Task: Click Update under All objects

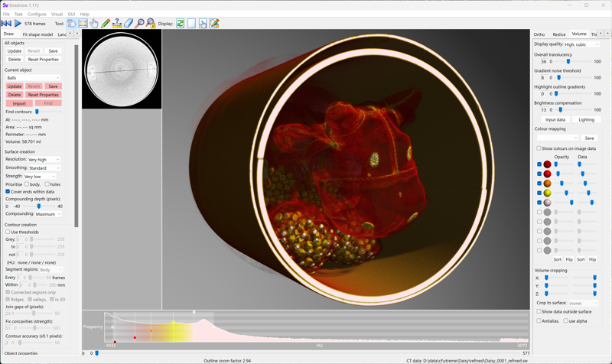Action: tap(15, 50)
